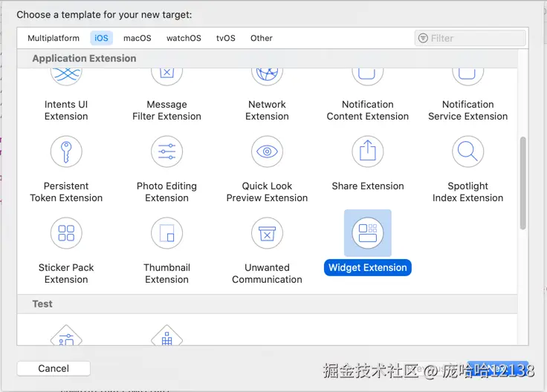Screen dimensions: 547x392
Task: Click the Network Extension label
Action: point(268,111)
